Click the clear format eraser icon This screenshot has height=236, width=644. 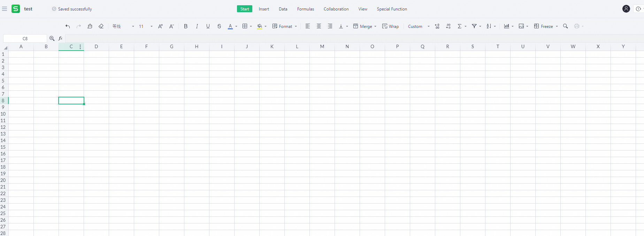(101, 26)
